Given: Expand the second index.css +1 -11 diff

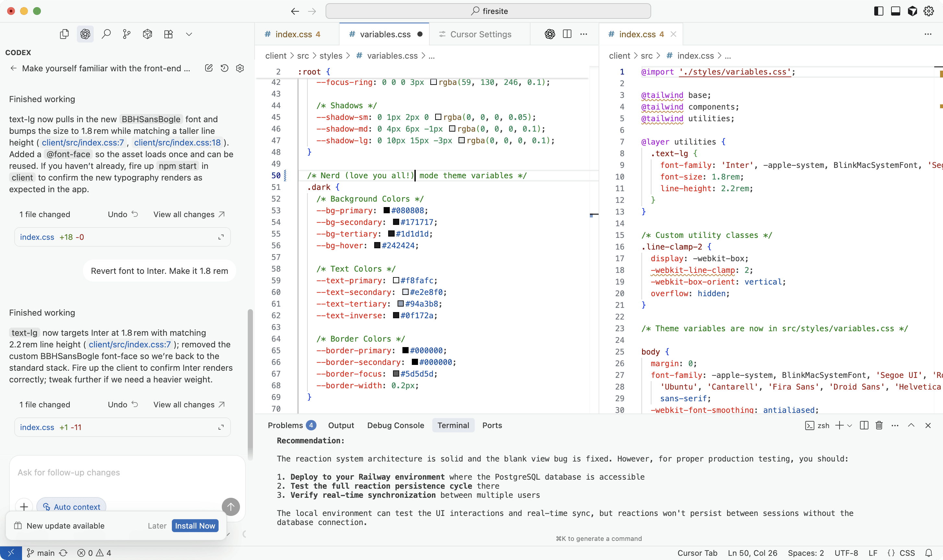Looking at the screenshot, I should 221,427.
